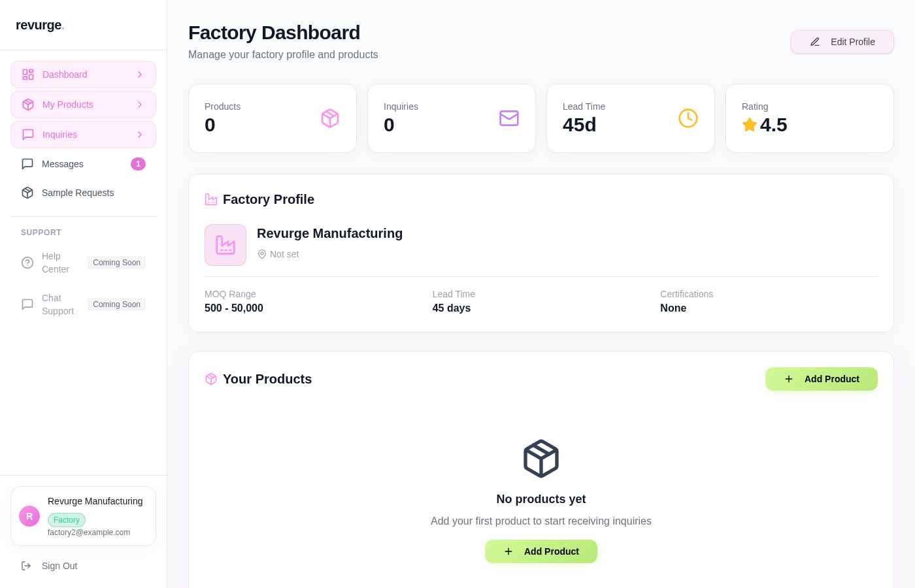Click the No products yet message
This screenshot has width=915, height=588.
click(541, 499)
